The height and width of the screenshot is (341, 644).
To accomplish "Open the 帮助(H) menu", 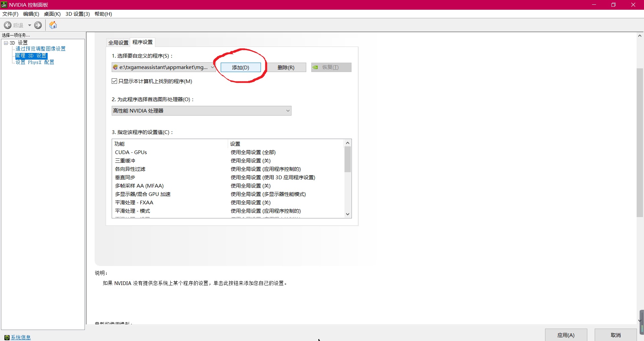I will (x=103, y=14).
